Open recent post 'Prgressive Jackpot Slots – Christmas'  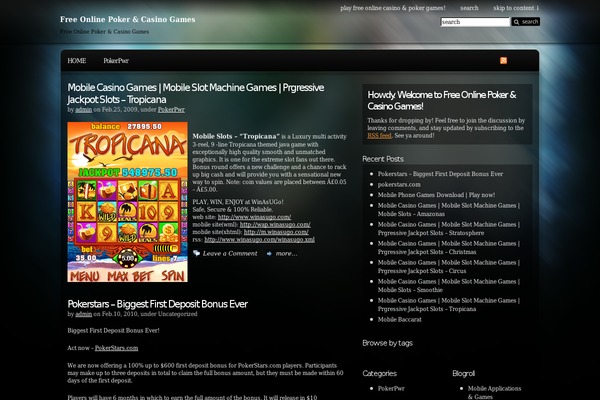click(x=449, y=248)
